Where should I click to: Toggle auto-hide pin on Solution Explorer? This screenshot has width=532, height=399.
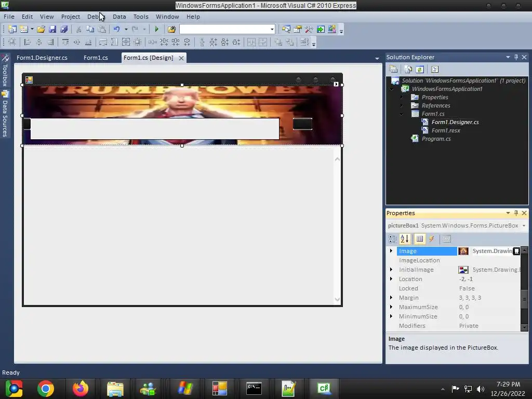pyautogui.click(x=516, y=57)
